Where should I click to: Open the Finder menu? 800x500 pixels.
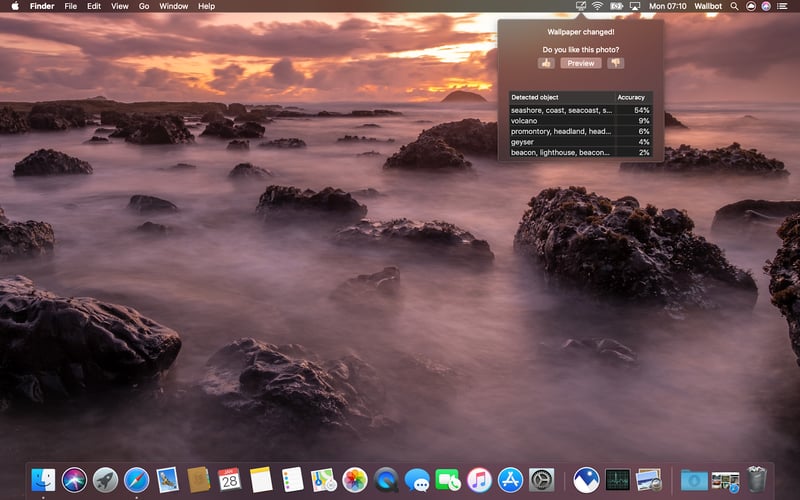coord(42,6)
